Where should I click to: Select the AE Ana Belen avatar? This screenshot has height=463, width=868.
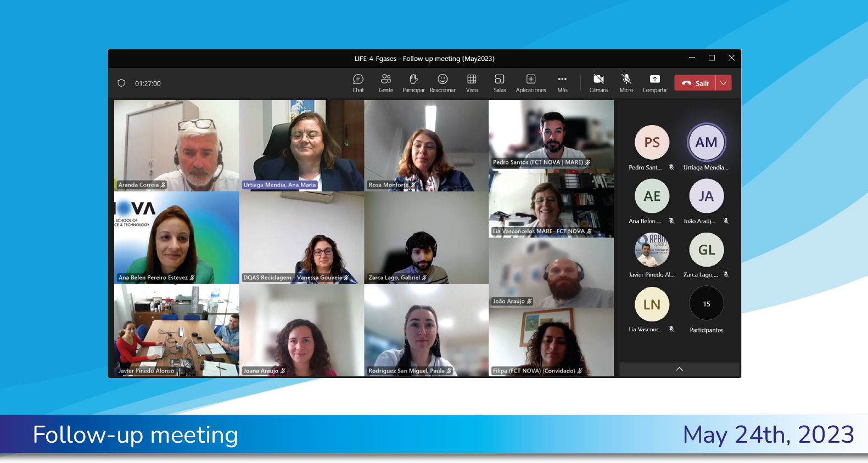point(652,196)
